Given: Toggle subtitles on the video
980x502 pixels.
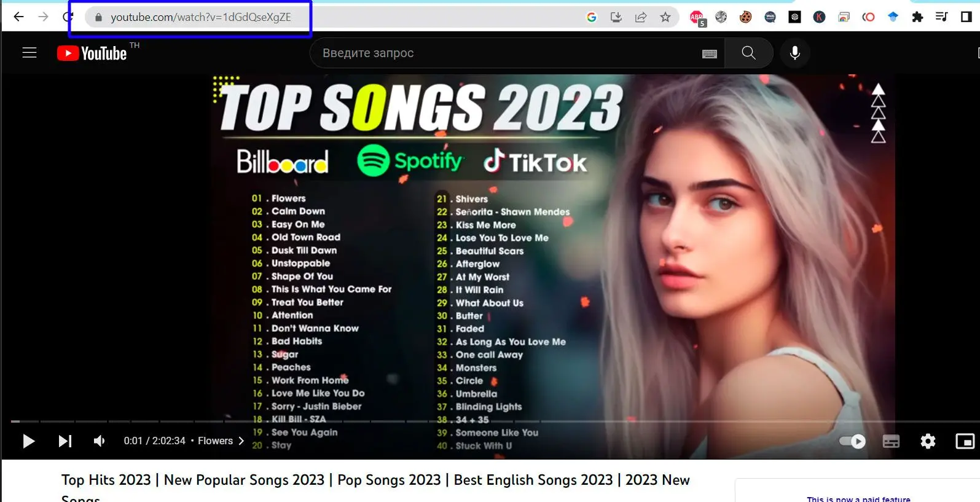Looking at the screenshot, I should (891, 441).
